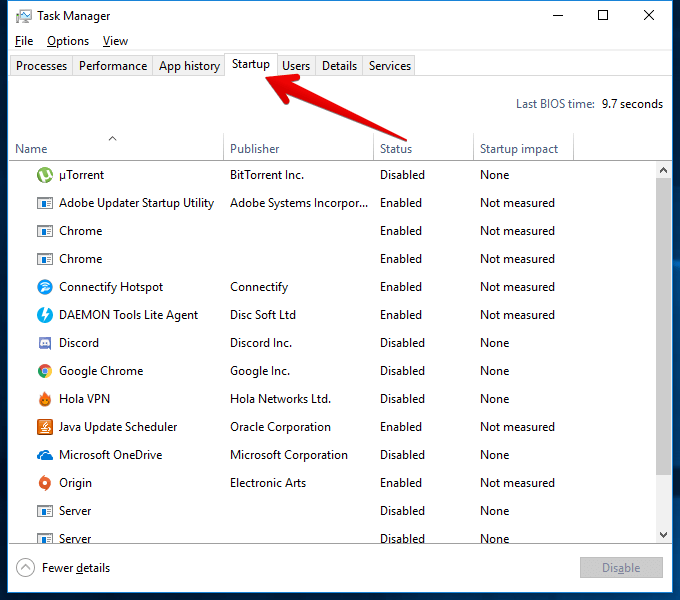Click the Connectify Hotspot icon
The height and width of the screenshot is (600, 680).
[45, 287]
